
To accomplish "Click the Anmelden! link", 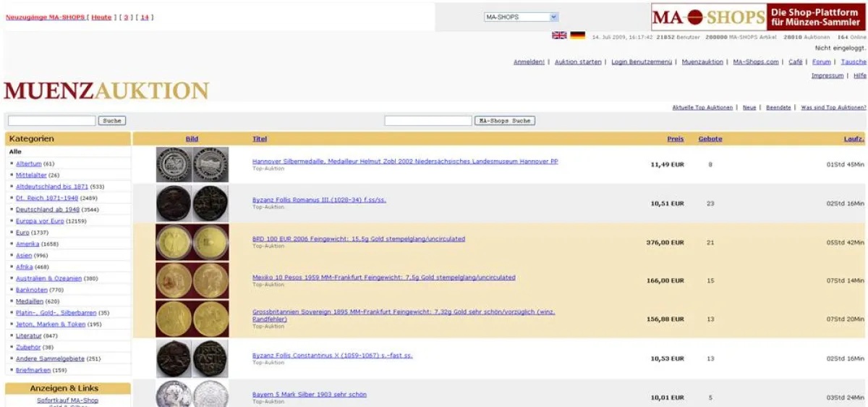I will 529,62.
